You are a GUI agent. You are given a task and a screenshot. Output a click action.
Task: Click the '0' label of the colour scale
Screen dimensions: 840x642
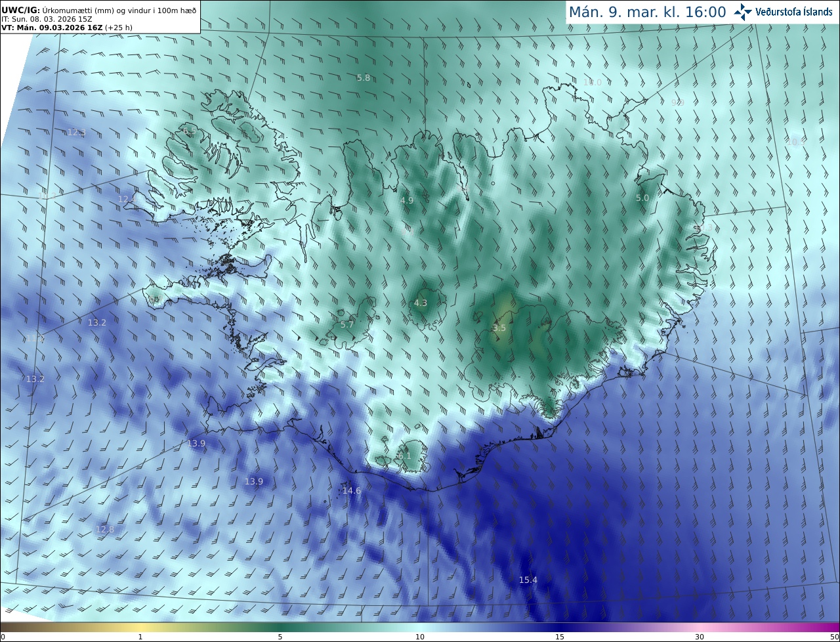(3, 637)
